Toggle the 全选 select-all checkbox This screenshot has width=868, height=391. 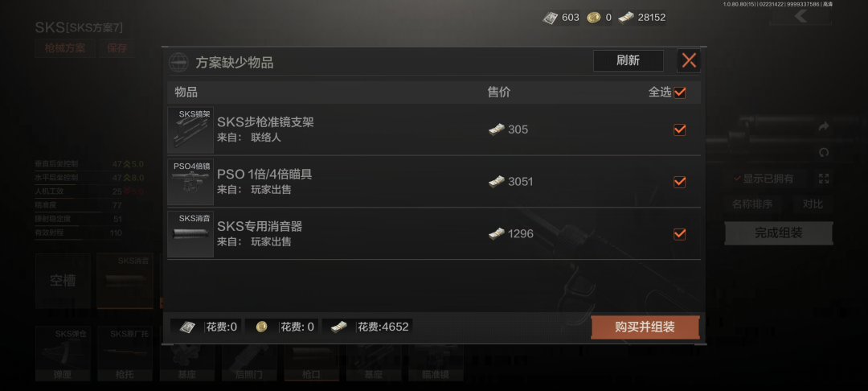coord(680,93)
